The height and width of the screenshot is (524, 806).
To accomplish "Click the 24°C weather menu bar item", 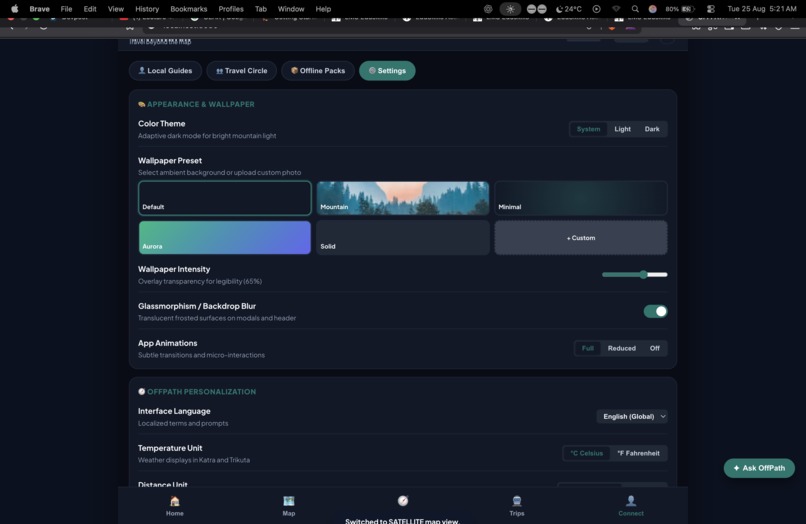I will click(x=569, y=9).
